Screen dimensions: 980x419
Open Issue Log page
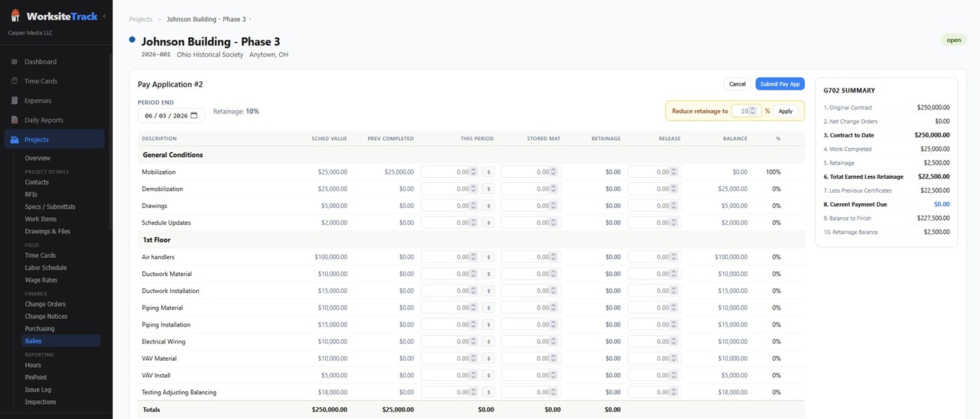[x=38, y=390]
